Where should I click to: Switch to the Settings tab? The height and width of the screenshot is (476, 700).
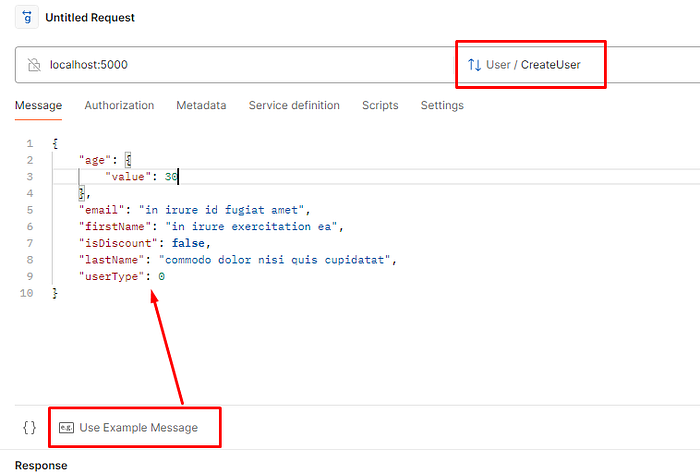[x=442, y=105]
